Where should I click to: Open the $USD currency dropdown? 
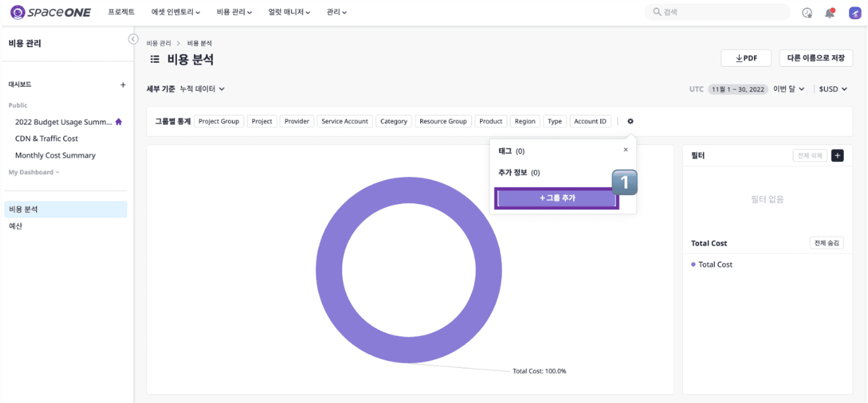click(x=833, y=89)
